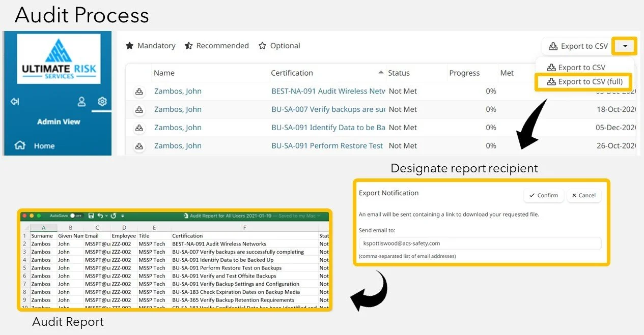Select the Email header cell in Excel
This screenshot has height=335, width=644.
tap(97, 236)
